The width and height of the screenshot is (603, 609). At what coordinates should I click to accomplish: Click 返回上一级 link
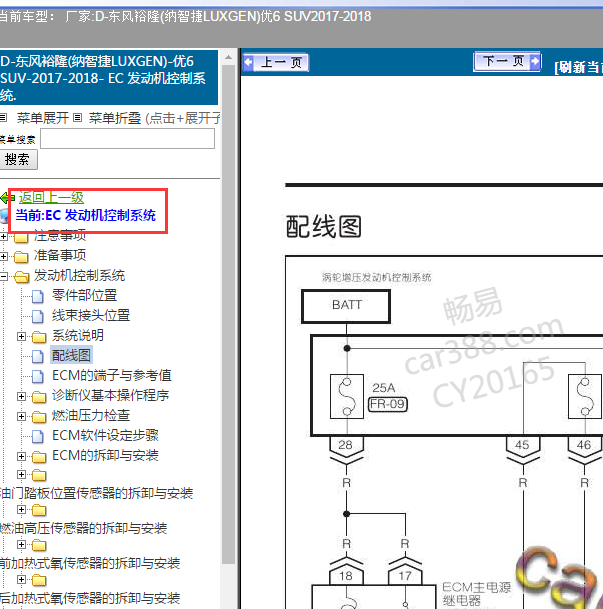[51, 197]
